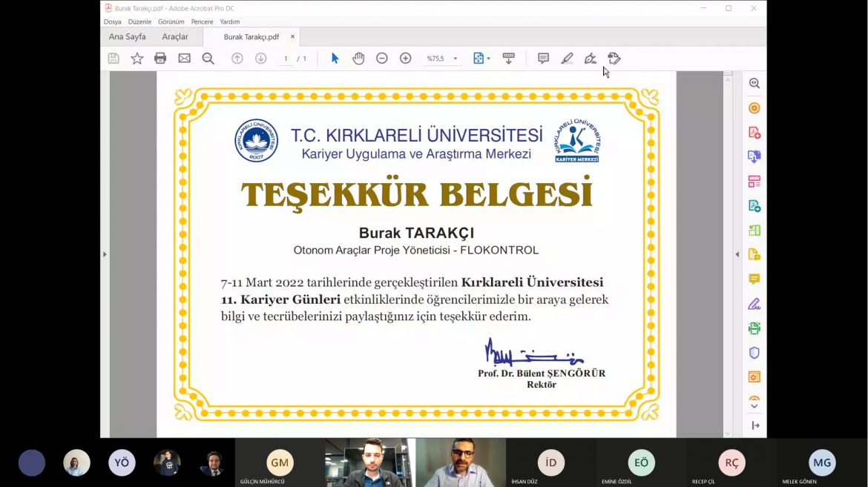Bookmark the document with the star icon
The image size is (868, 487).
coord(137,58)
